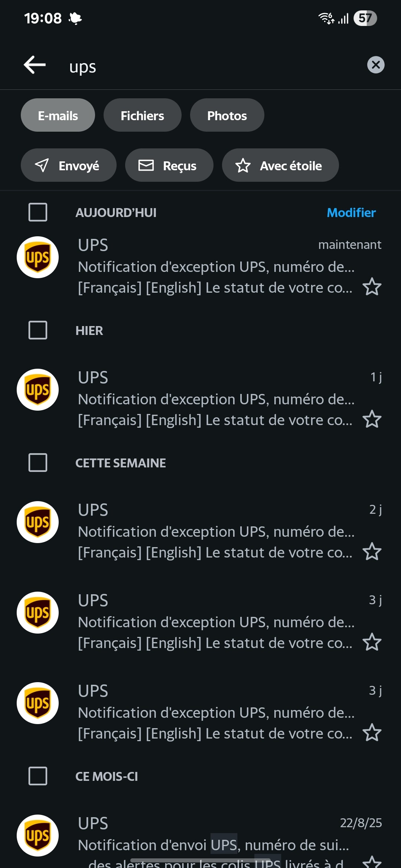This screenshot has width=401, height=868.
Task: Open the UPS sender avatar for today's email
Action: (x=38, y=257)
